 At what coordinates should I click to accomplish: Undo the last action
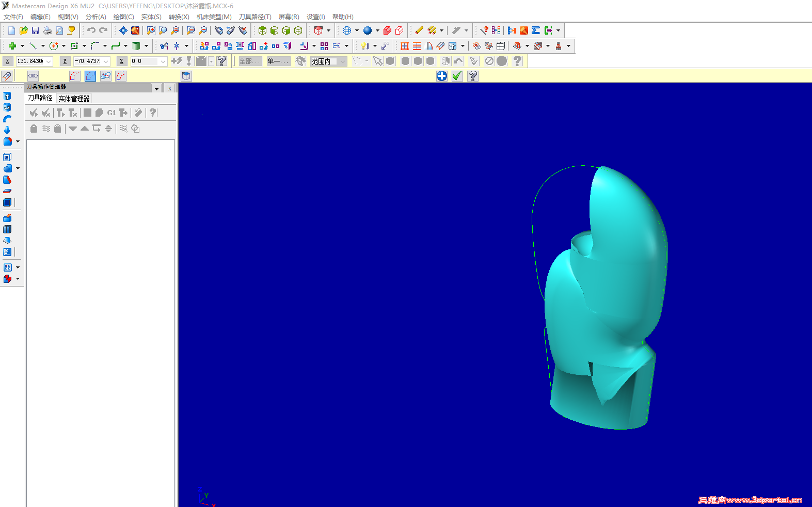91,30
